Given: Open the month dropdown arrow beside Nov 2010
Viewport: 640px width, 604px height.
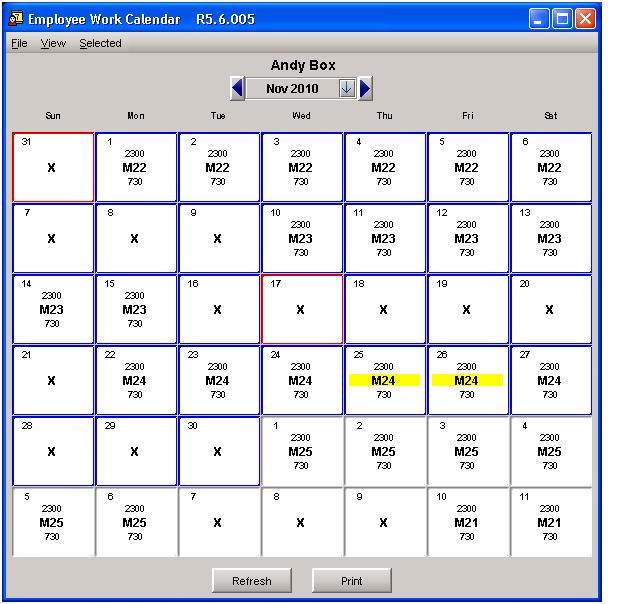Looking at the screenshot, I should click(x=347, y=88).
